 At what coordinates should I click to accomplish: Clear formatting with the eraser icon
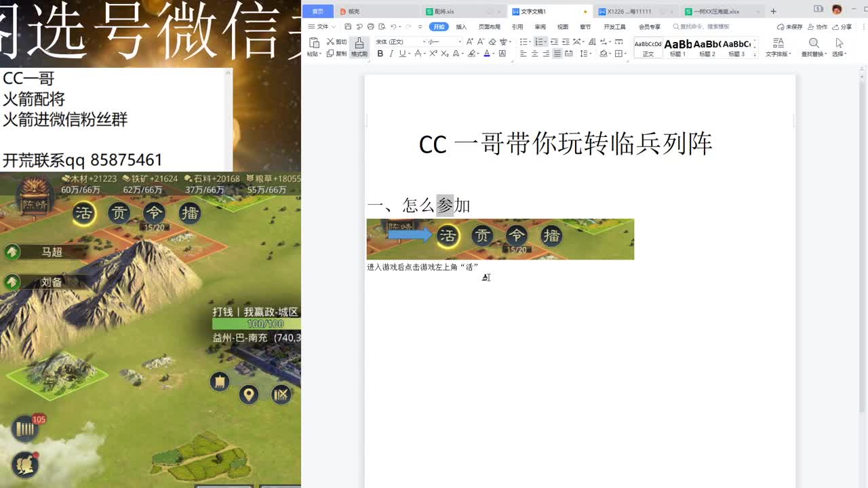(x=492, y=41)
